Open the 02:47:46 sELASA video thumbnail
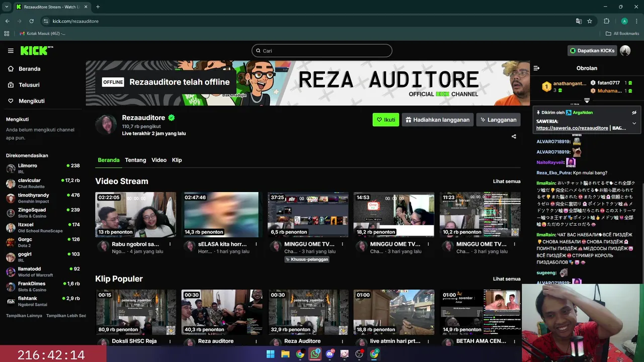This screenshot has width=644, height=362. click(222, 215)
